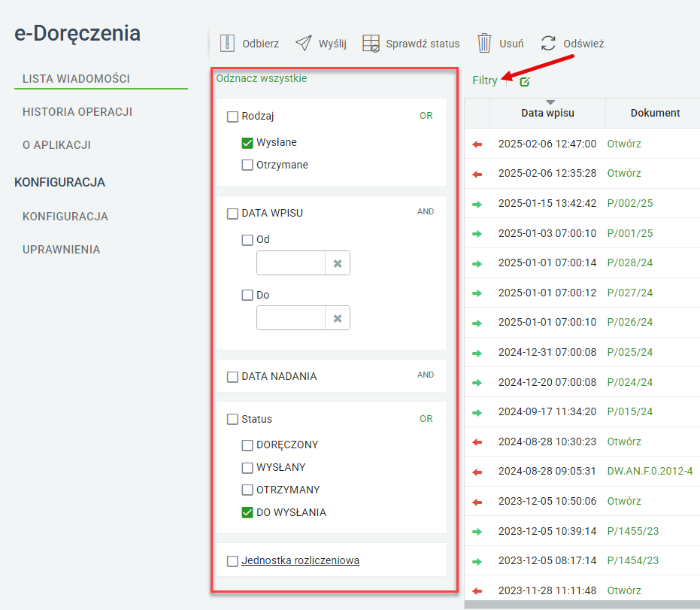Click the green edit icon beside Filtry
The image size is (700, 610).
pos(525,82)
